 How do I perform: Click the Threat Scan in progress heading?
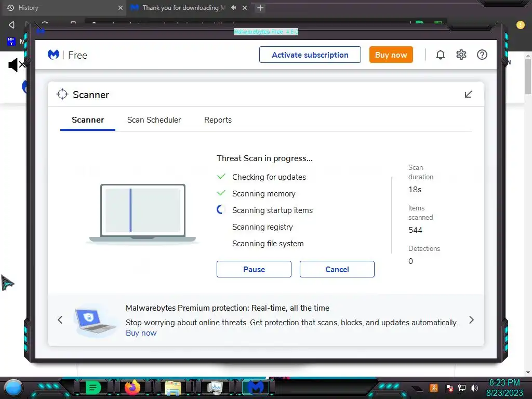click(264, 158)
